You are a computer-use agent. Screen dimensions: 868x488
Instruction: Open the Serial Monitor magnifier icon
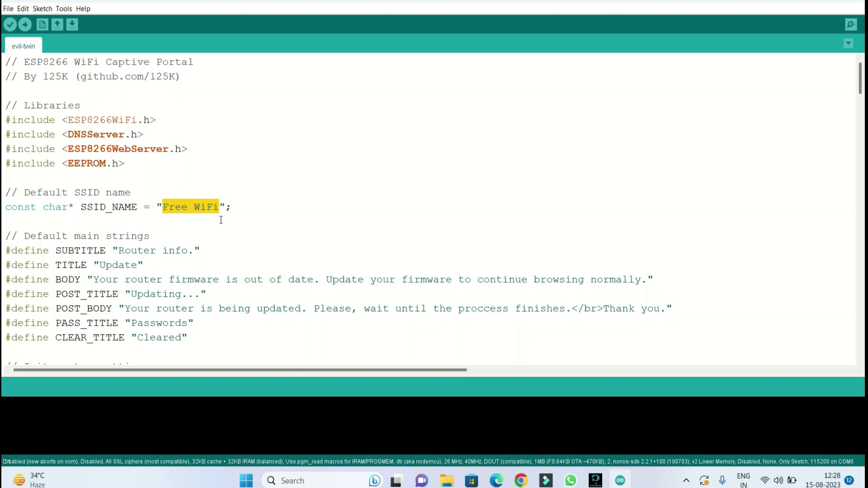(851, 24)
